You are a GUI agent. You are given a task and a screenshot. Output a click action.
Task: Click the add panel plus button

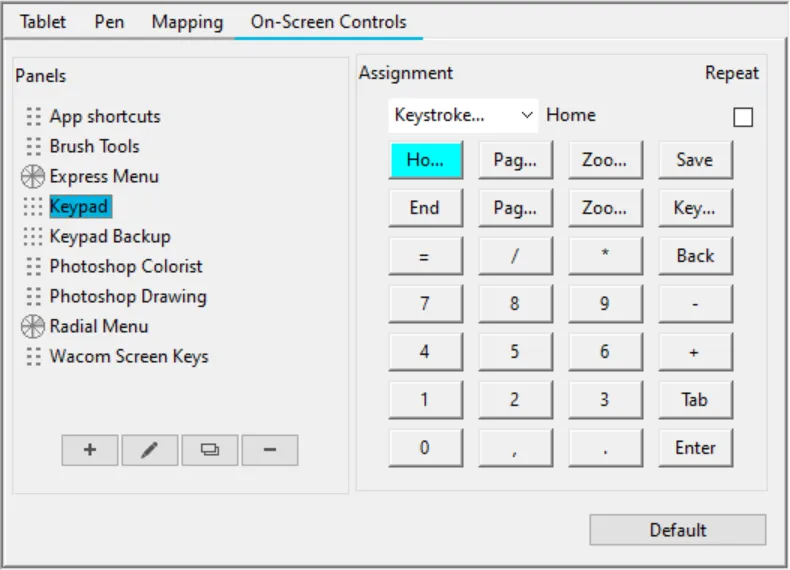[90, 450]
